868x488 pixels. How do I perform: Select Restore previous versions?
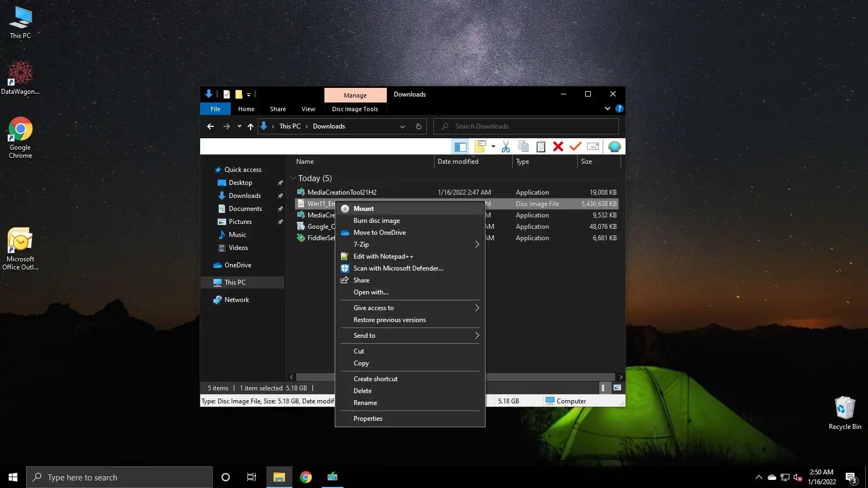[410, 320]
